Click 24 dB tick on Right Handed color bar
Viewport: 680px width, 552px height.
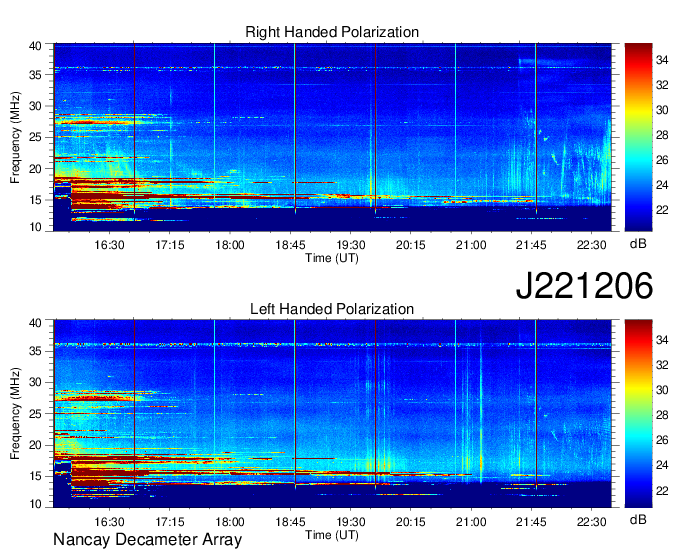pos(662,186)
